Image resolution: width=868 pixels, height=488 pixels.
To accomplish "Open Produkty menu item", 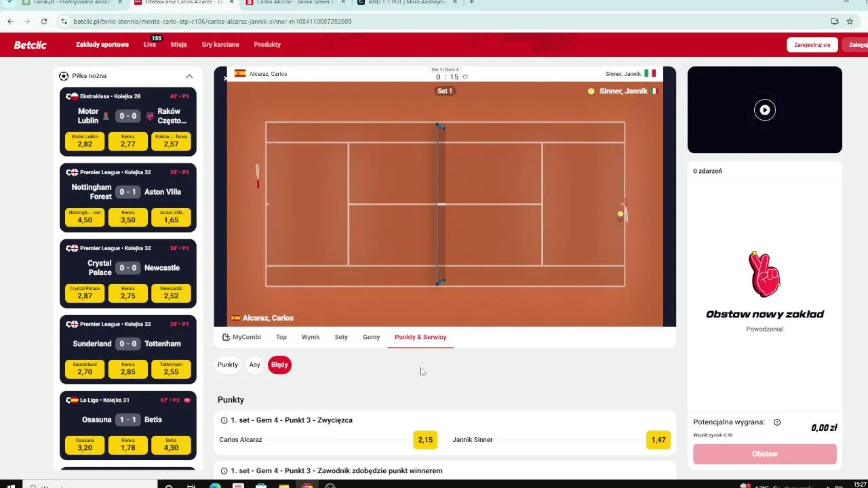I will (x=267, y=45).
